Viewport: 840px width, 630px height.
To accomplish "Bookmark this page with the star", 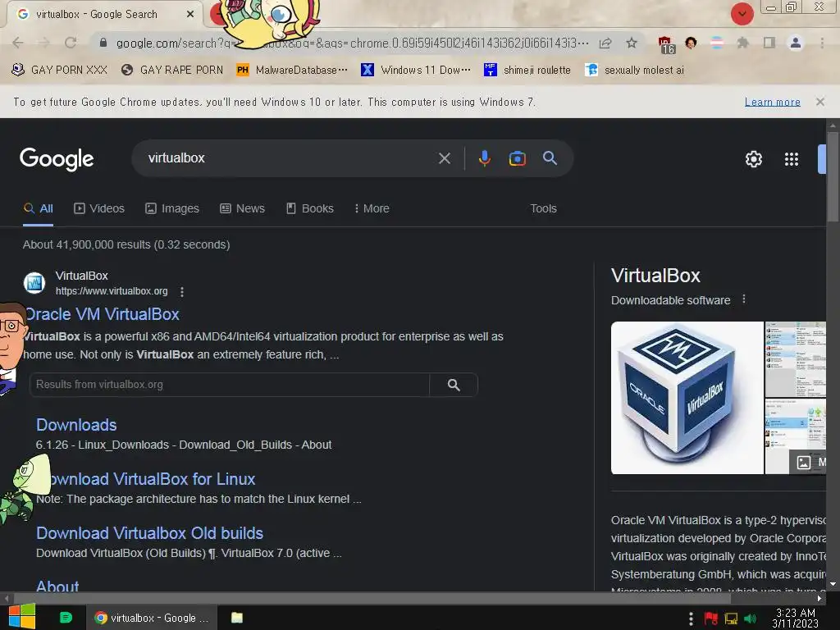I will pyautogui.click(x=632, y=43).
